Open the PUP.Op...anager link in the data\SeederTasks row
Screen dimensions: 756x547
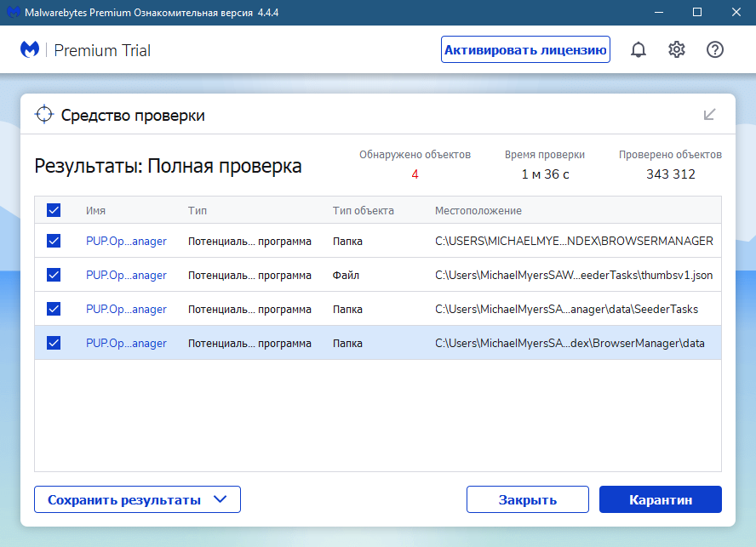coord(126,309)
